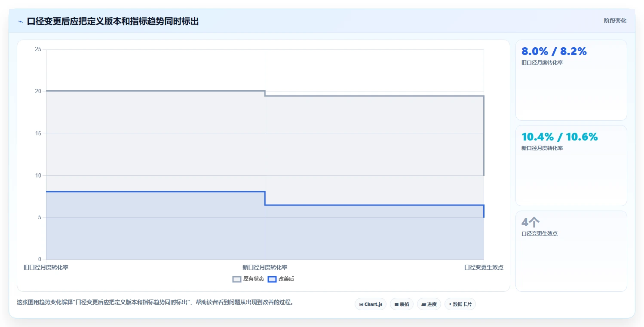
Task: Click the chart title 口径变更后应把定义版本和指标趋势同时标出
Action: 113,21
